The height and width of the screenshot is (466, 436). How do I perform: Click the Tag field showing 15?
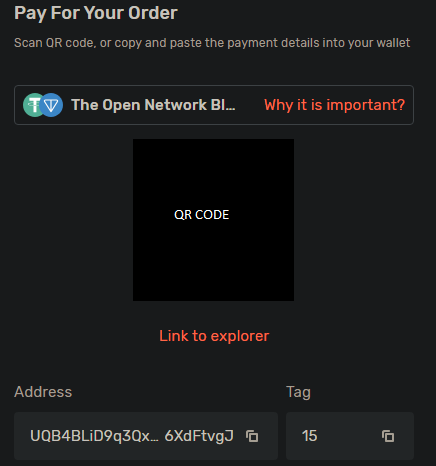point(350,436)
